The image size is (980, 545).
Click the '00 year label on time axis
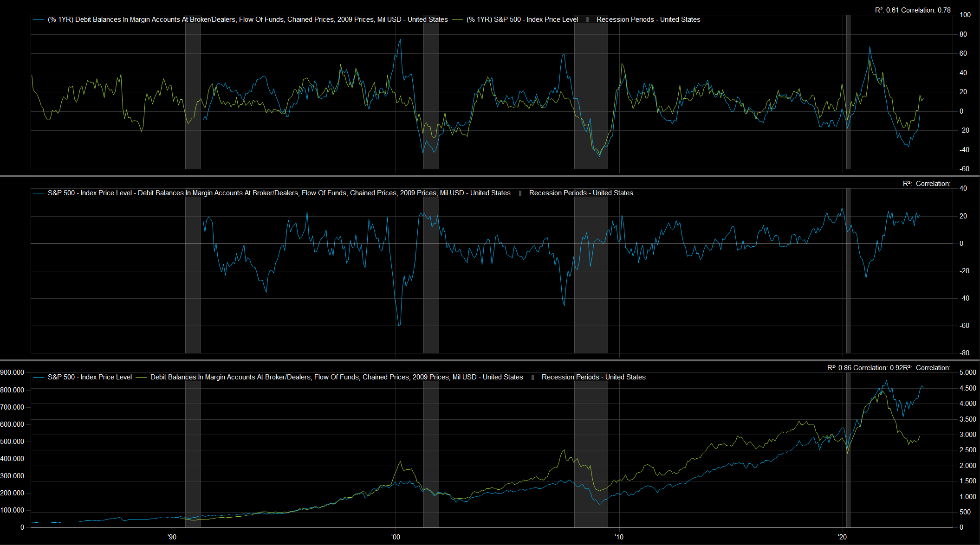click(x=396, y=537)
